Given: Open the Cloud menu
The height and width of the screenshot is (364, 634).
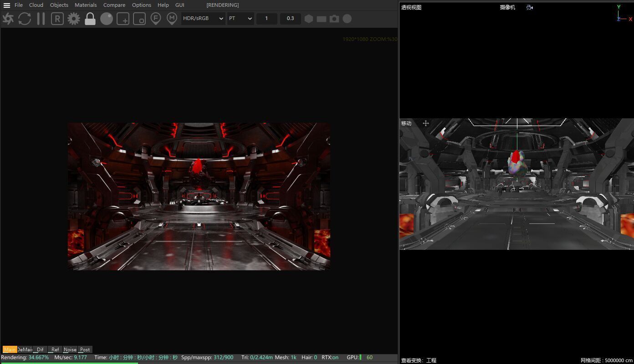Looking at the screenshot, I should (x=36, y=5).
